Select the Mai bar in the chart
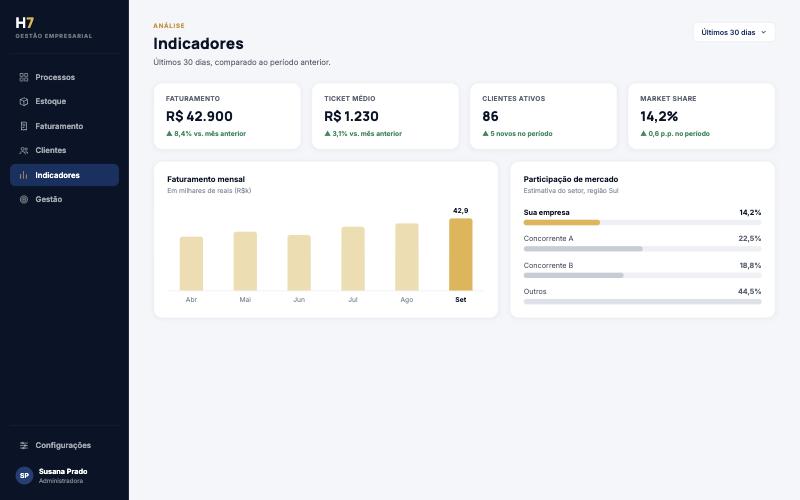 (x=245, y=261)
